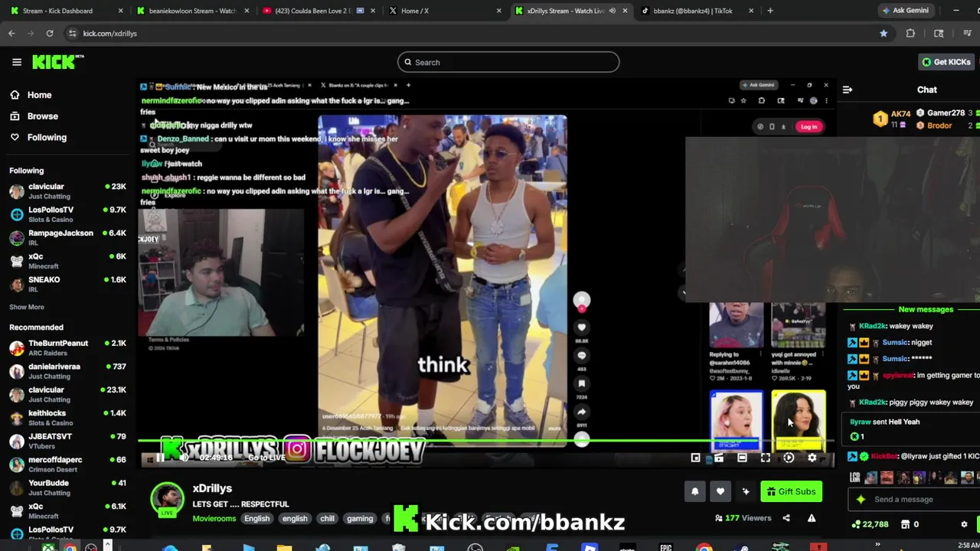Share the stream icon
This screenshot has height=551, width=980.
[786, 518]
